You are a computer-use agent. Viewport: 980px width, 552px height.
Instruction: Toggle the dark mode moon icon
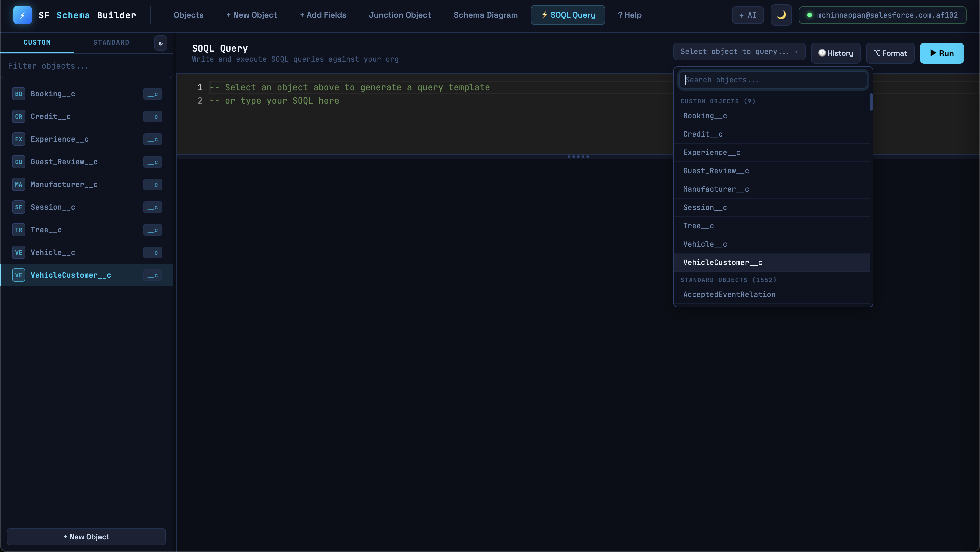781,15
